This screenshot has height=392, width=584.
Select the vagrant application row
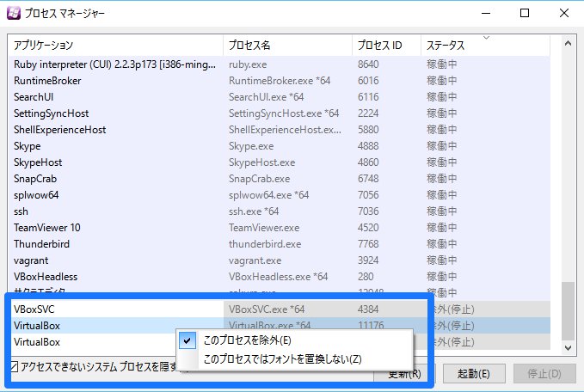279,260
